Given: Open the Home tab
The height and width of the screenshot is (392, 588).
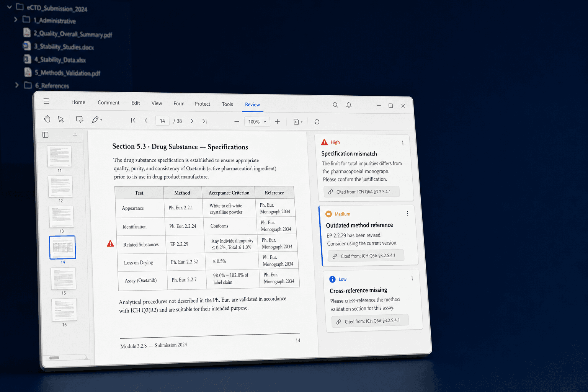Looking at the screenshot, I should point(78,102).
